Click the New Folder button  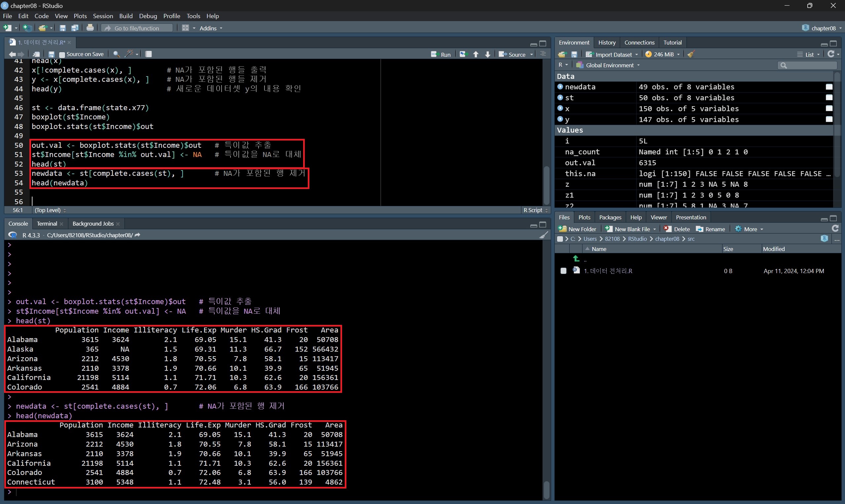tap(577, 229)
